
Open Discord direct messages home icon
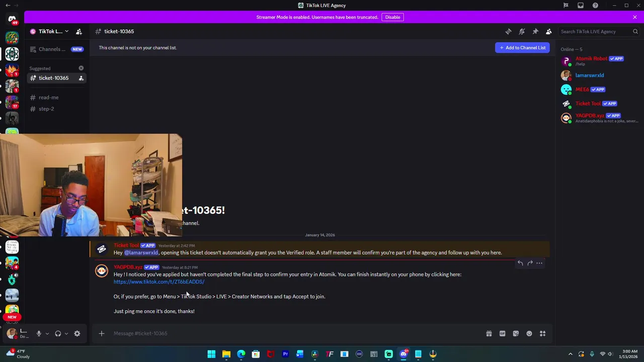(12, 20)
